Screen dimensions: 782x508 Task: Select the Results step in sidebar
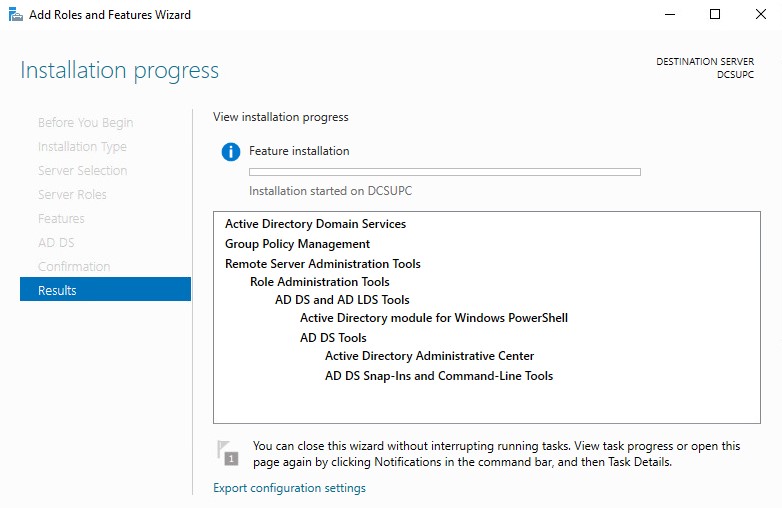tap(105, 289)
